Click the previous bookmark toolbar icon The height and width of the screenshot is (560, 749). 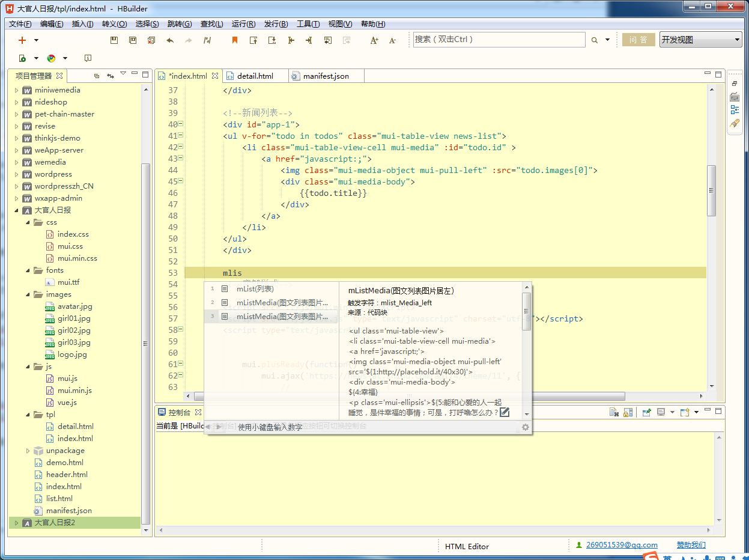(x=253, y=40)
